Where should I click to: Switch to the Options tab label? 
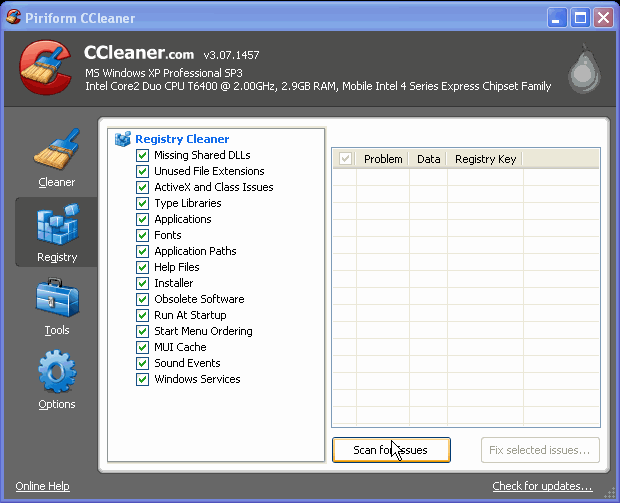(57, 404)
